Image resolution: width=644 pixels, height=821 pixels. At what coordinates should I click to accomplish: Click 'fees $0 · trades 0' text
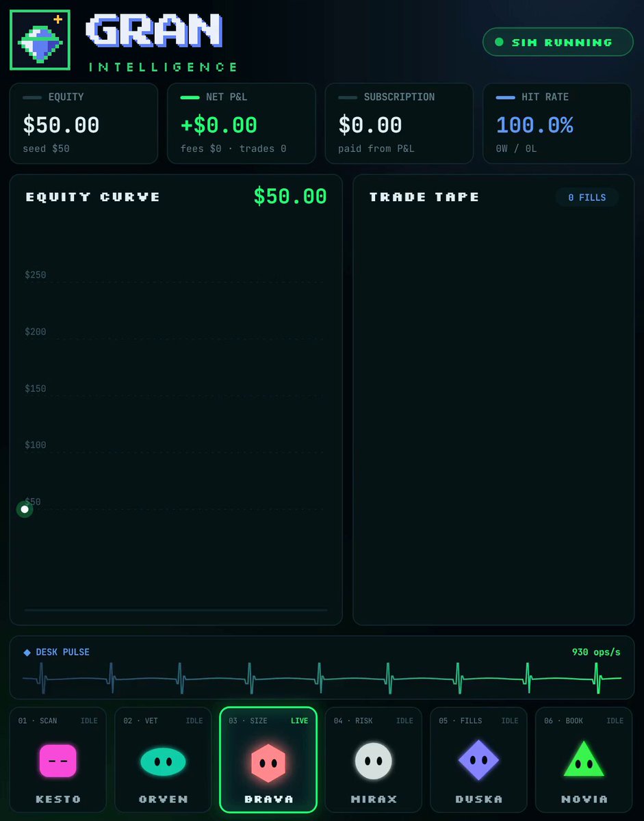tap(233, 148)
